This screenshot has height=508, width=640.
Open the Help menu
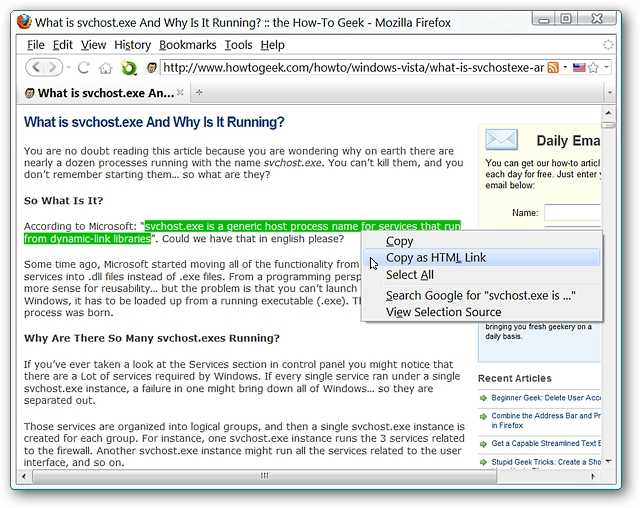coord(272,45)
